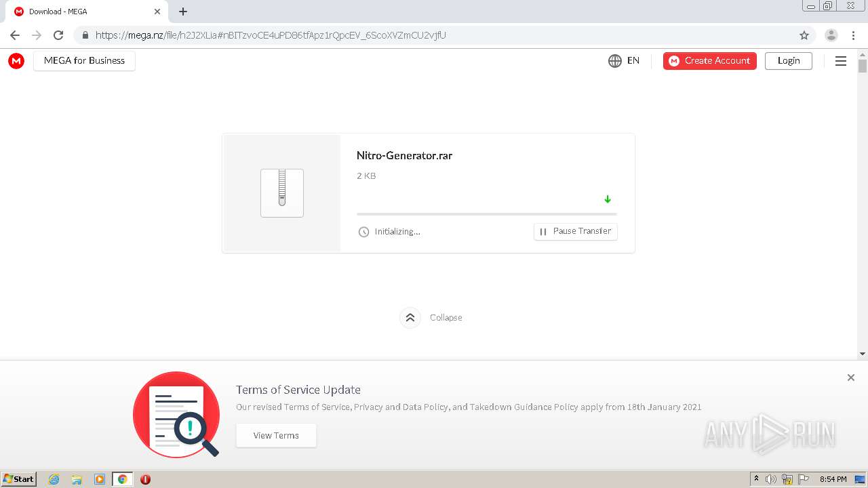Open the Windows Start menu

point(19,479)
